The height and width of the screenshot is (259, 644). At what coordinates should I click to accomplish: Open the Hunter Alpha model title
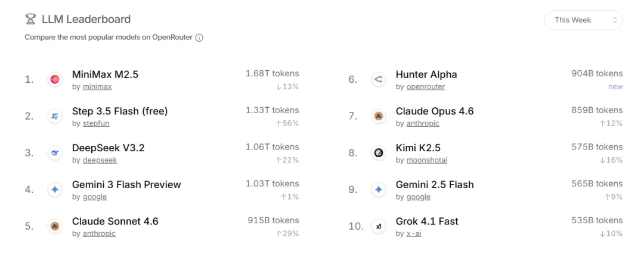(426, 74)
